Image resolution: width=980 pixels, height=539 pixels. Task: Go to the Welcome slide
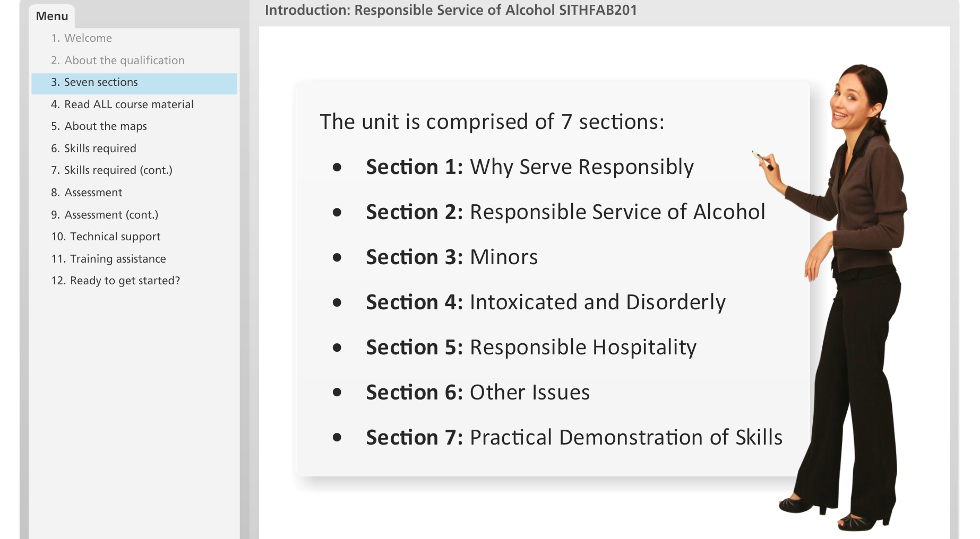[82, 38]
